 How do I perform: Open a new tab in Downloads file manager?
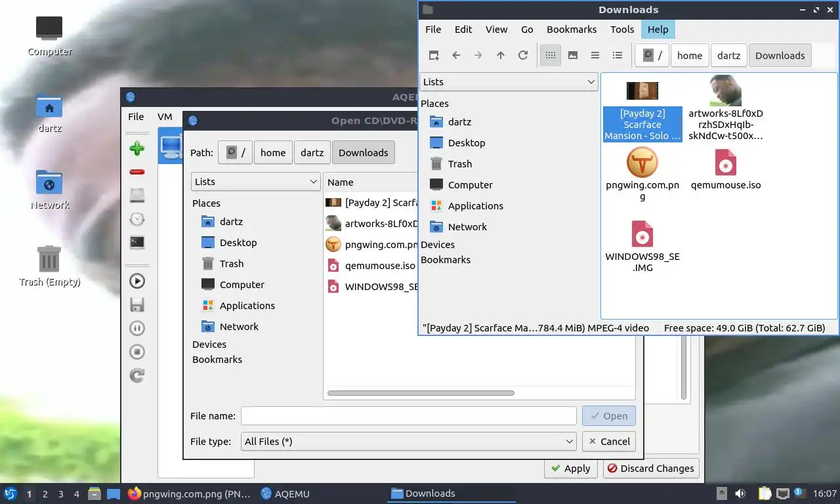(x=434, y=56)
